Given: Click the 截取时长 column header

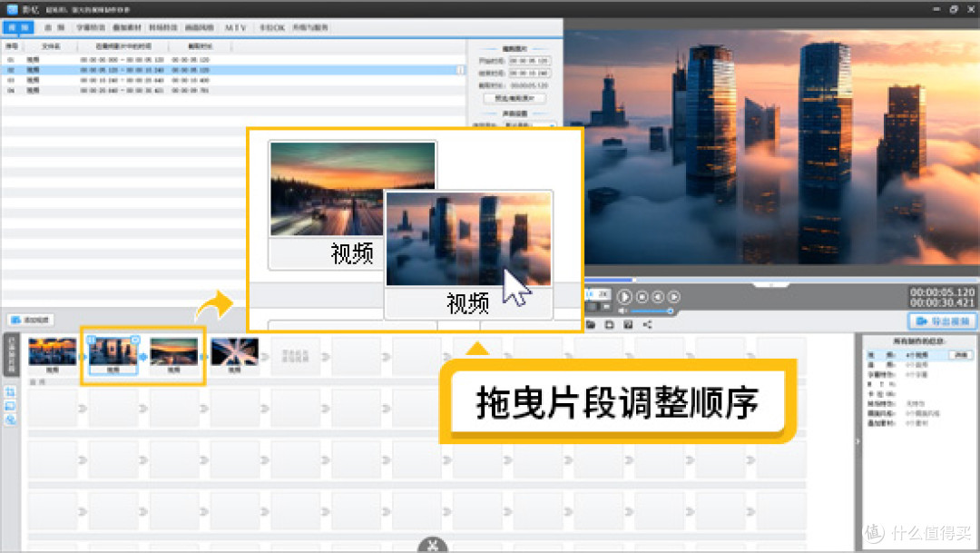Looking at the screenshot, I should pos(200,46).
